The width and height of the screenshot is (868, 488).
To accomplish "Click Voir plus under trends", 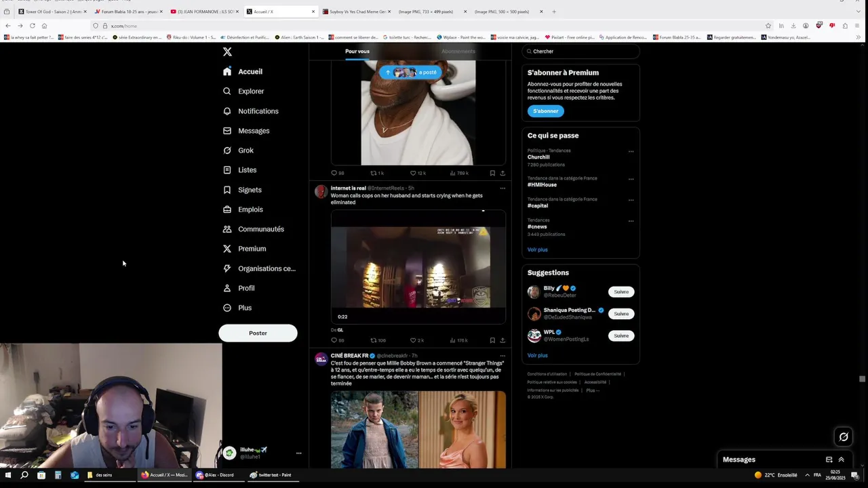I will click(537, 249).
